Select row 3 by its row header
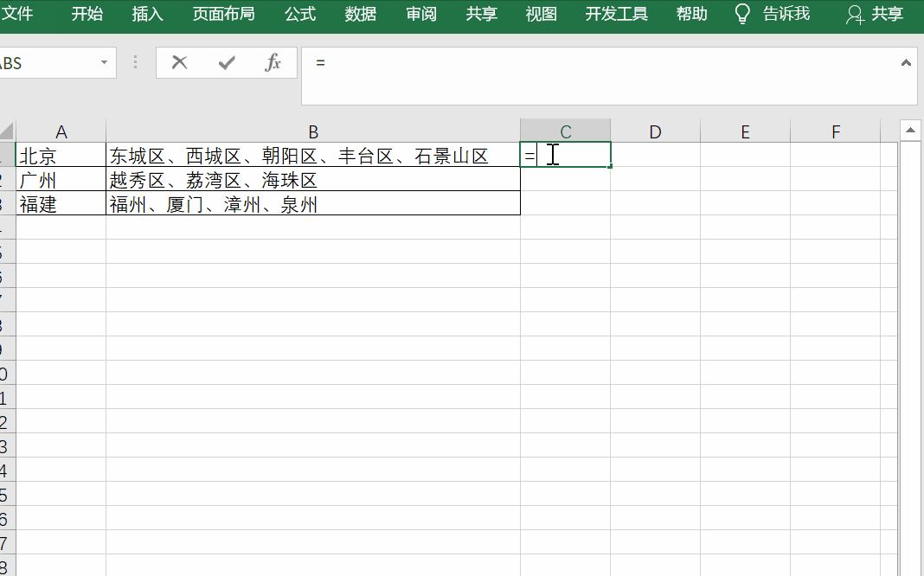The image size is (924, 576). (5, 204)
